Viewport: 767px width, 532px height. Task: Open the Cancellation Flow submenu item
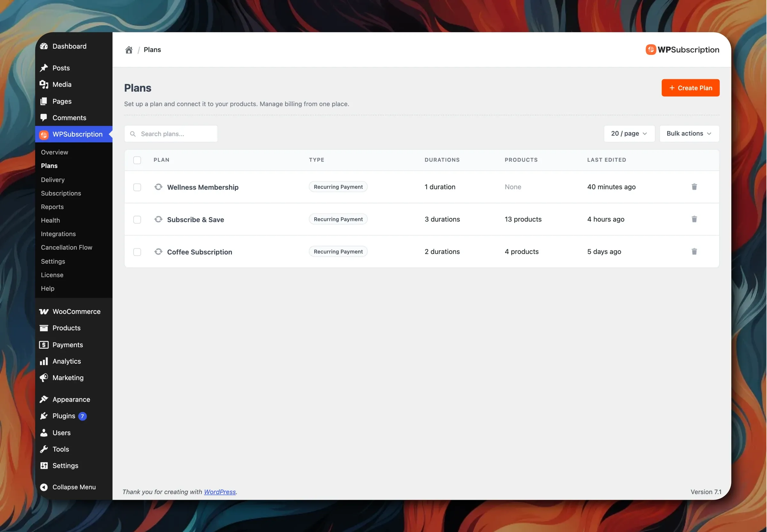point(66,247)
